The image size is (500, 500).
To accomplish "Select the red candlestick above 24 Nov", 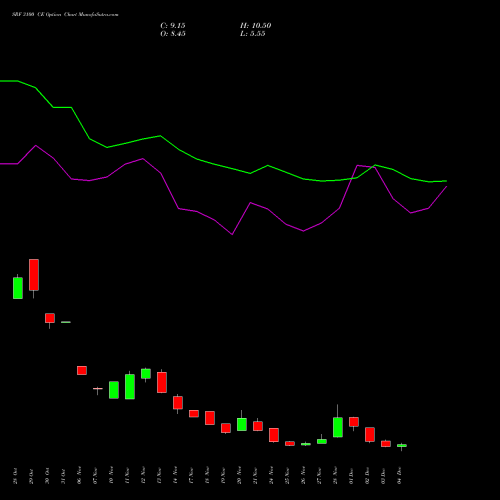I will point(274,435).
